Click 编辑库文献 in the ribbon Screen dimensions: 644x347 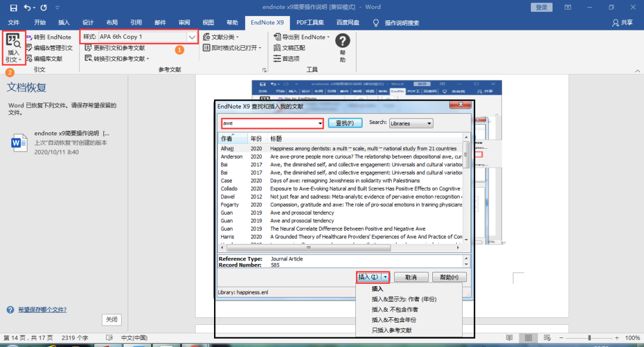point(44,58)
